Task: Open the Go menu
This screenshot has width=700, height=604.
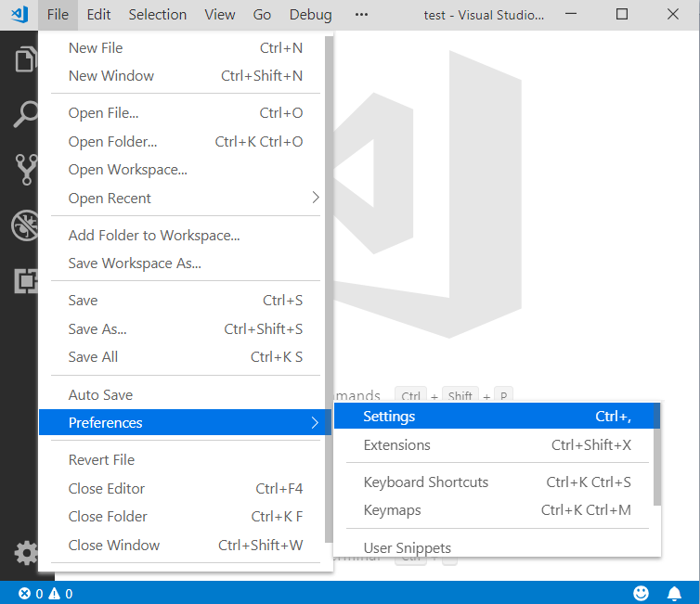Action: tap(262, 15)
